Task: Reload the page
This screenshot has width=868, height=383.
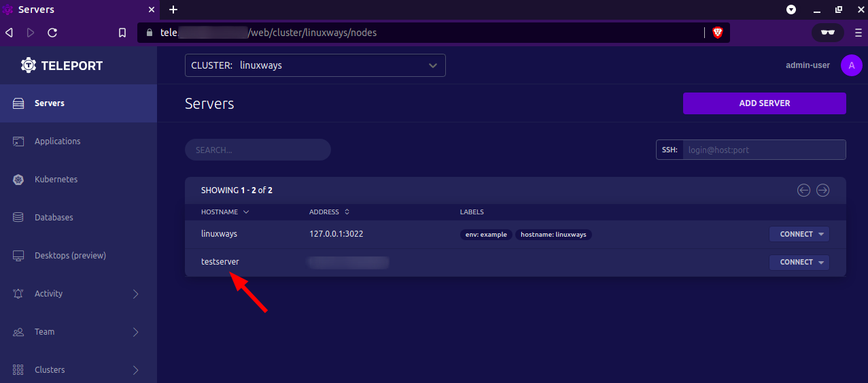Action: tap(52, 32)
